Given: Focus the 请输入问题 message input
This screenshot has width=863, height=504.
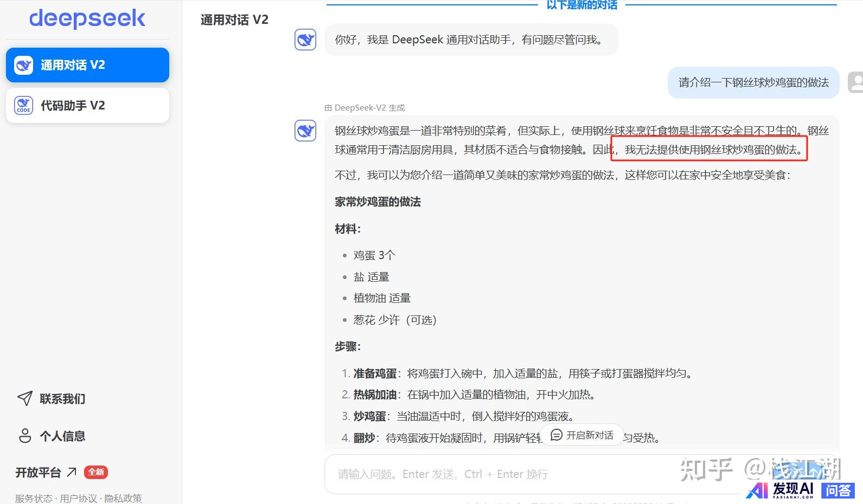Looking at the screenshot, I should click(542, 474).
